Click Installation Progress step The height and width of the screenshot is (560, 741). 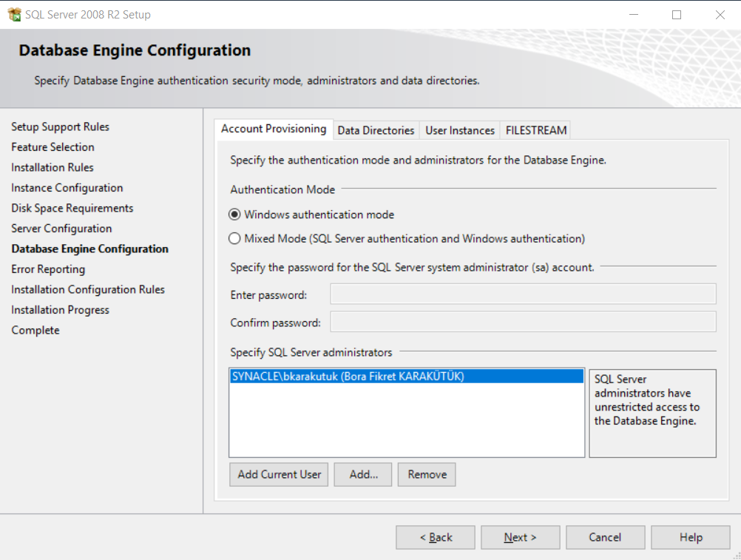(x=60, y=309)
